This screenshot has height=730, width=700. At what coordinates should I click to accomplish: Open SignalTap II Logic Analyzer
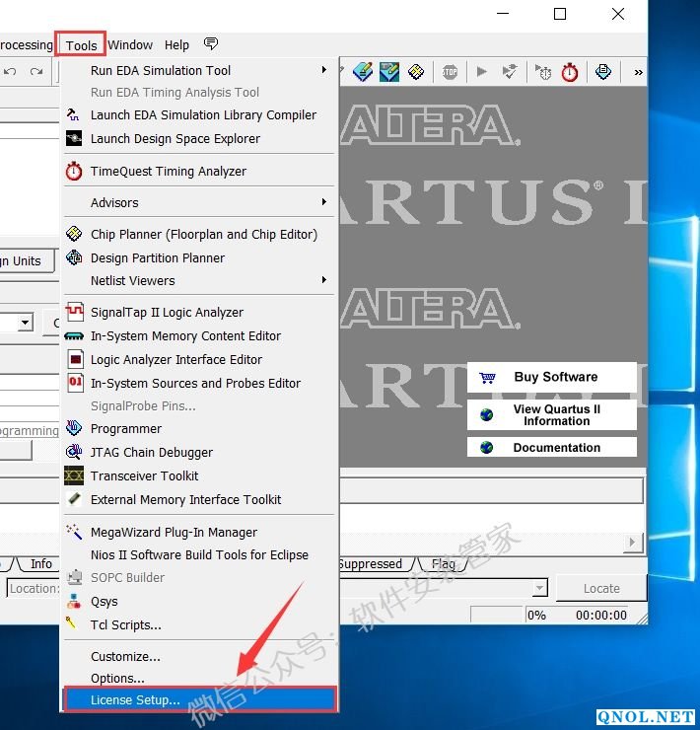(167, 313)
